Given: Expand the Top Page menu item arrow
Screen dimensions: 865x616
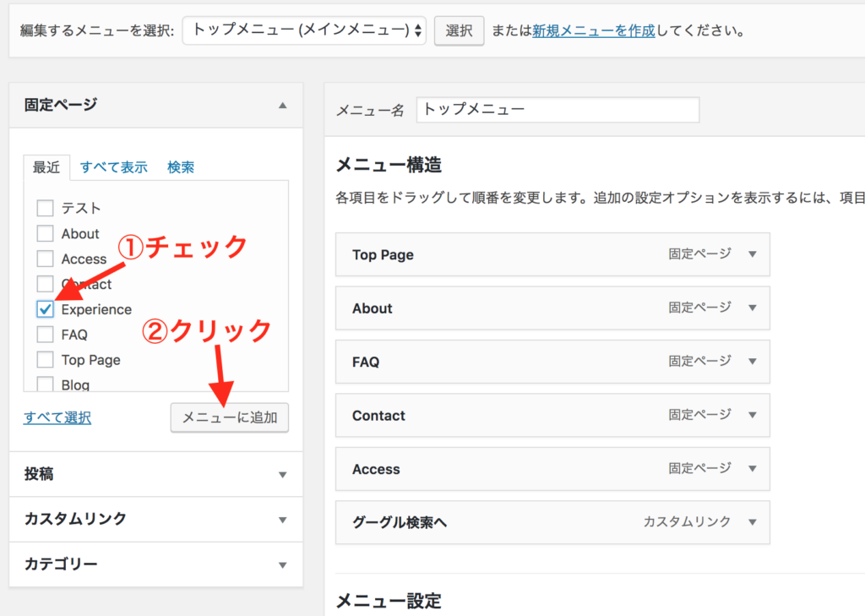Looking at the screenshot, I should pos(753,254).
